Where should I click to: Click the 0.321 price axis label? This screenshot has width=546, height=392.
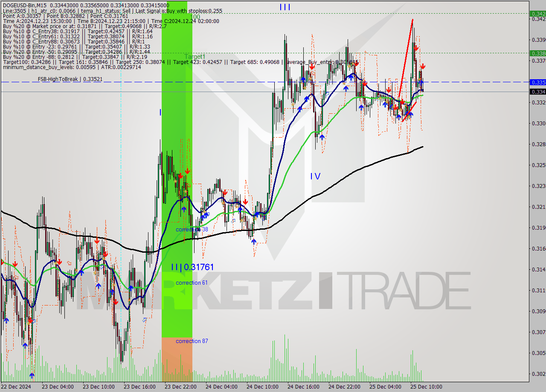click(538, 207)
